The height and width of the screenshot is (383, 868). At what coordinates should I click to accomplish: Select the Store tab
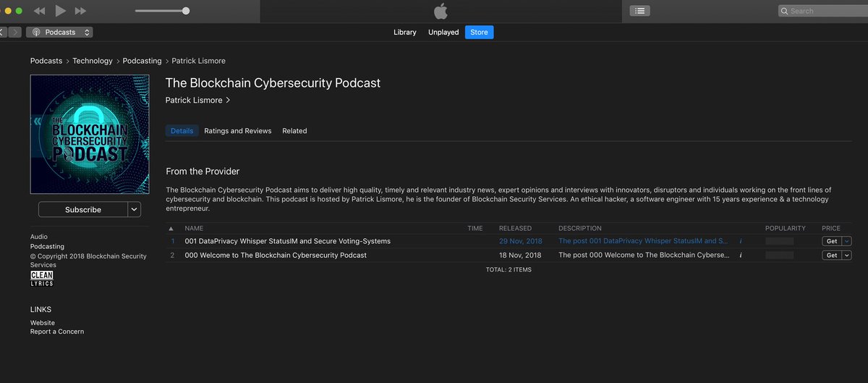pos(480,32)
